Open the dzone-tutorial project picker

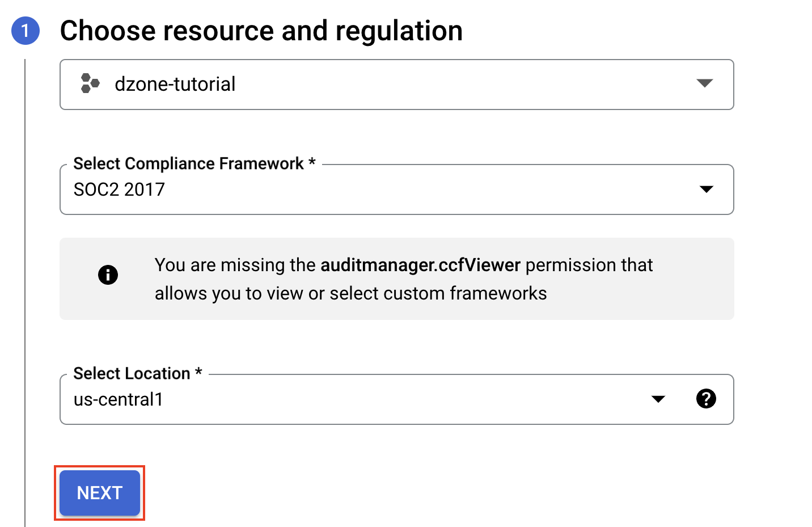click(397, 84)
